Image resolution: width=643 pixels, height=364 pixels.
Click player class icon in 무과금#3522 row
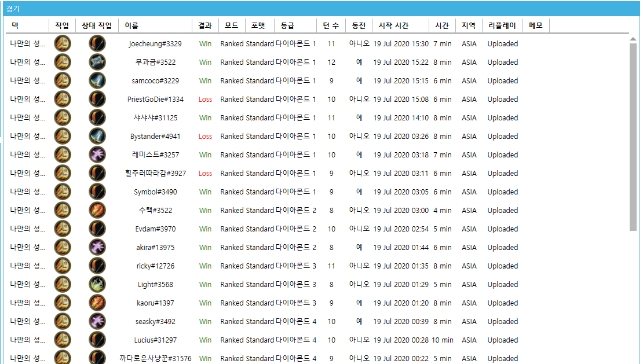(63, 62)
